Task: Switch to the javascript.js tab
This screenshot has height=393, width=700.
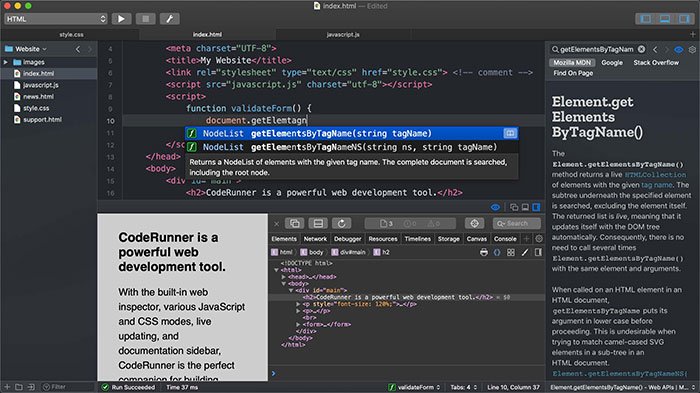Action: click(x=343, y=34)
